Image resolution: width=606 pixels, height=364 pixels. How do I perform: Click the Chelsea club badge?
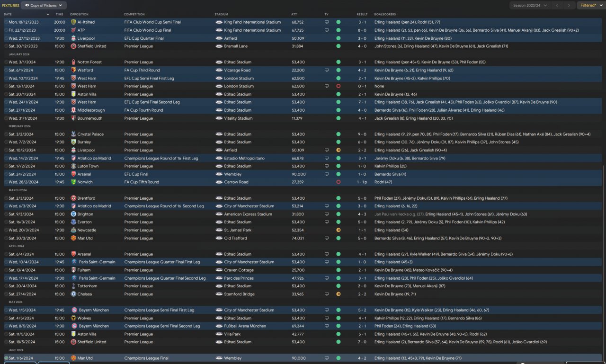point(73,294)
